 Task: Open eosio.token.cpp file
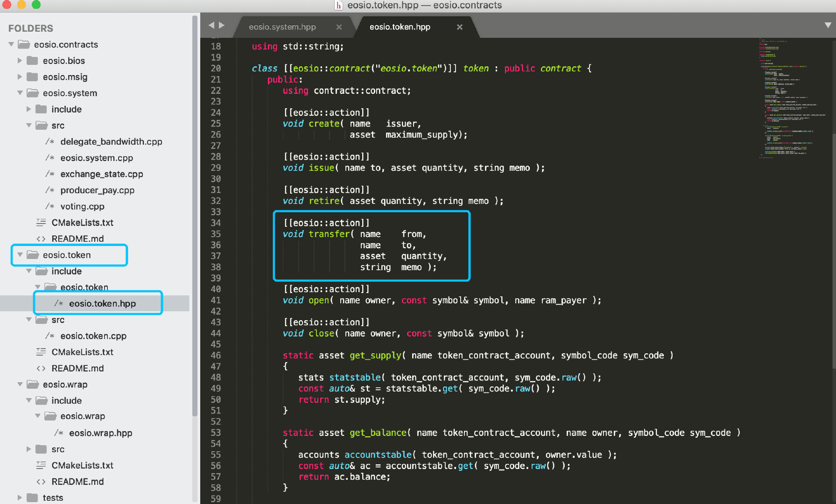pyautogui.click(x=93, y=336)
